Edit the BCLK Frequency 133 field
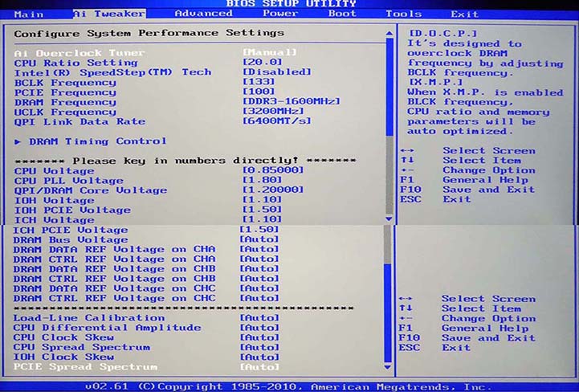Image resolution: width=579 pixels, height=392 pixels. (x=259, y=82)
